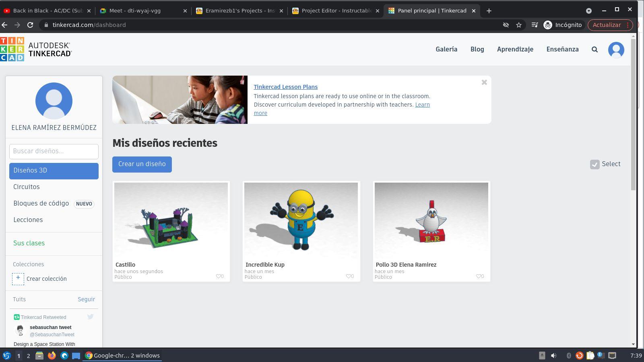The width and height of the screenshot is (644, 362).
Task: Click the Incógnito profile indicator
Action: tap(563, 25)
